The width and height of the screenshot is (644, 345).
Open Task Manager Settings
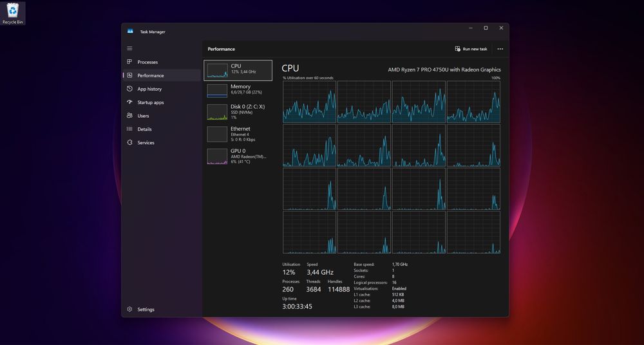(161, 309)
